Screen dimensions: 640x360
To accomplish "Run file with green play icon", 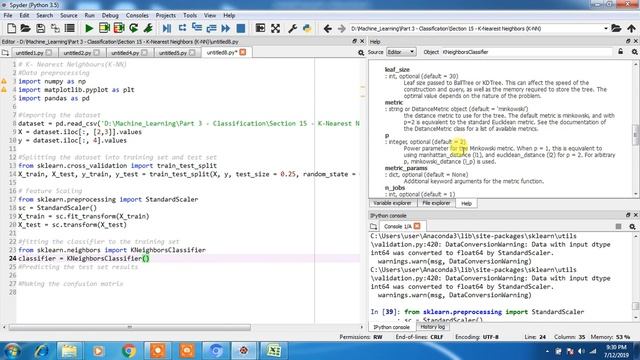I will tap(89, 28).
